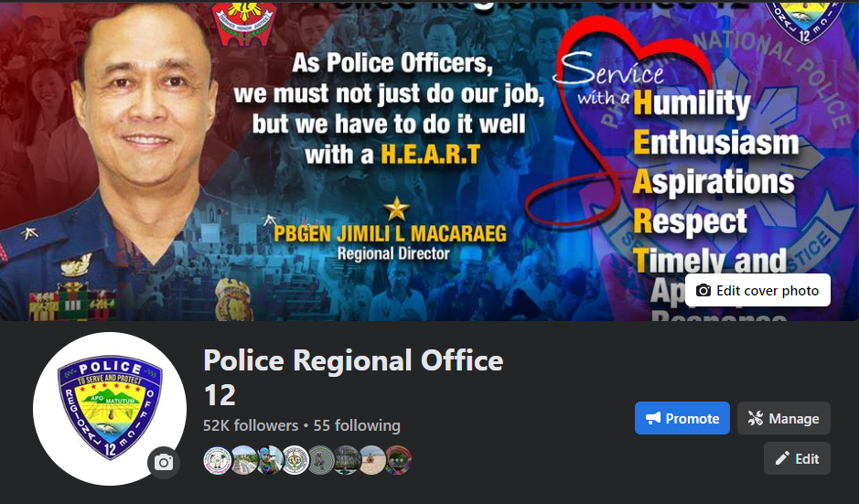Open the Manage page options

coord(783,419)
